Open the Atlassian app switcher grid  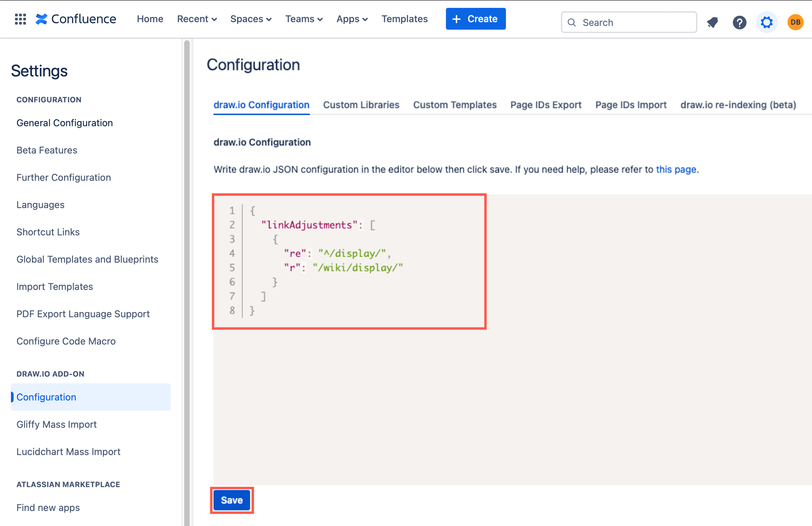(20, 19)
